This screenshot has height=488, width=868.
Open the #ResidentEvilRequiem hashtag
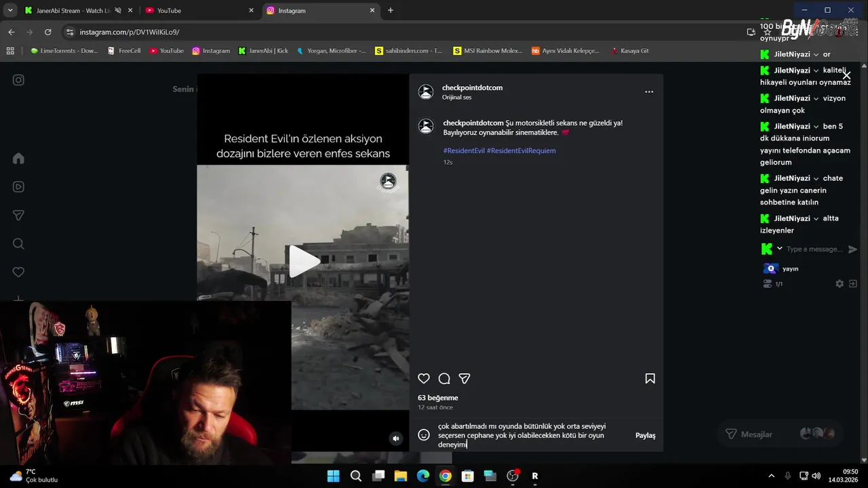pos(521,150)
